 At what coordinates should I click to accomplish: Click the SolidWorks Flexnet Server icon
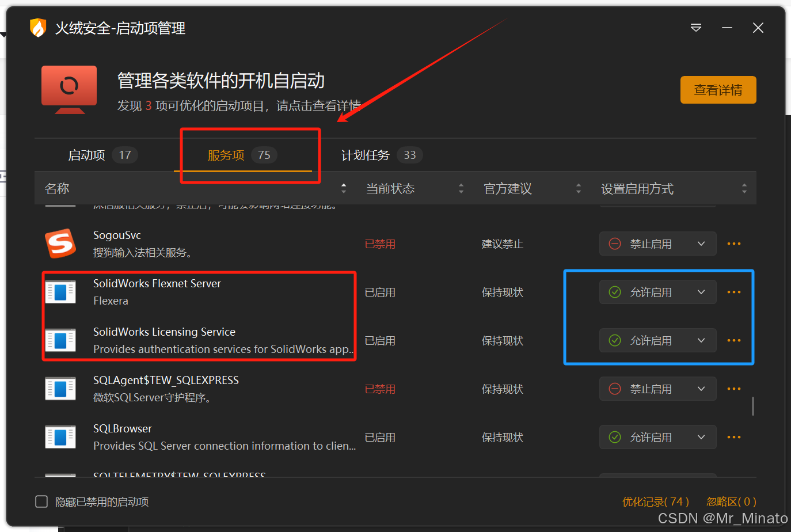[x=60, y=292]
